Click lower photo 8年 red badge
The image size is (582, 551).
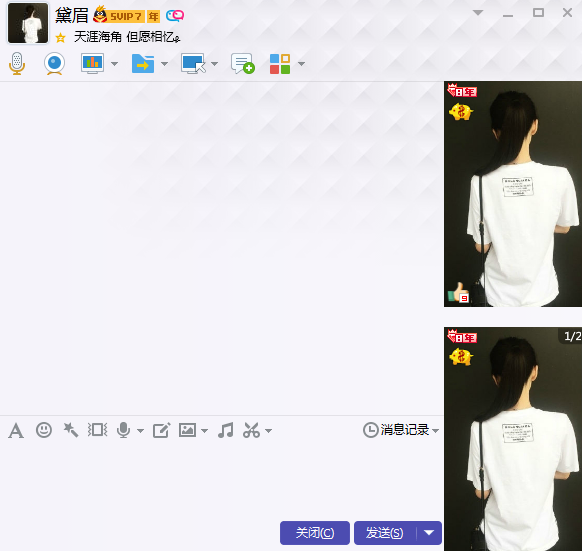pos(462,336)
